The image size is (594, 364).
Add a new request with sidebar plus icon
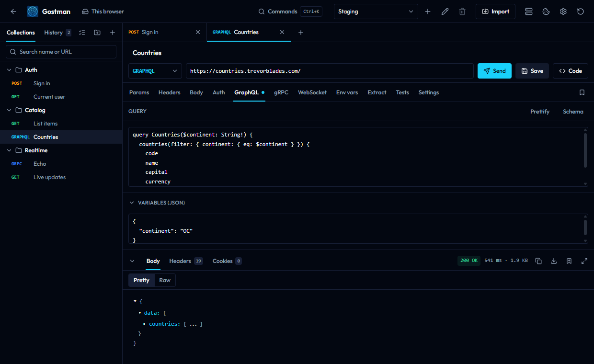pos(113,33)
